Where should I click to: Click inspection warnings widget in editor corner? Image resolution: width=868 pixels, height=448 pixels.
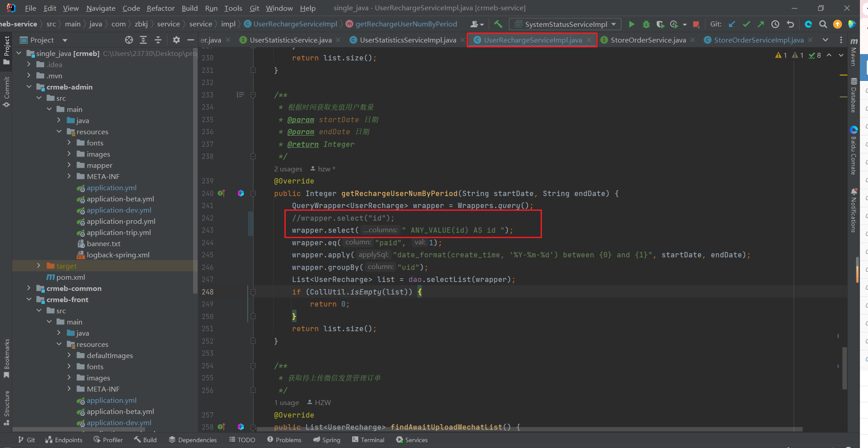[x=798, y=55]
